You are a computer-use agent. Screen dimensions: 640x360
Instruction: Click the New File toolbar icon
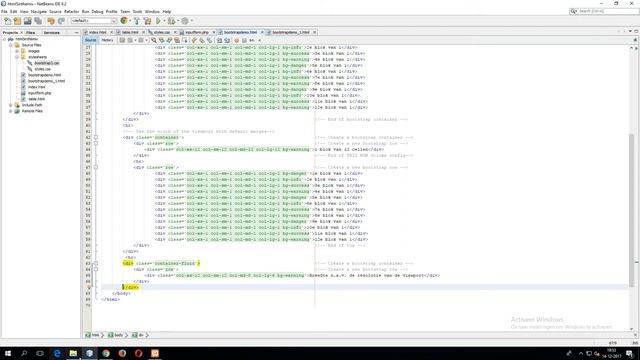coord(7,21)
